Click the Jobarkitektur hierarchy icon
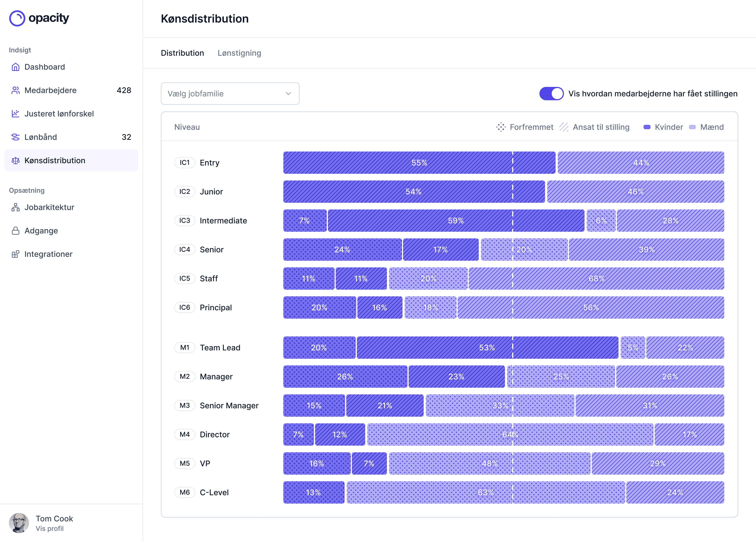Image resolution: width=756 pixels, height=542 pixels. 15,207
